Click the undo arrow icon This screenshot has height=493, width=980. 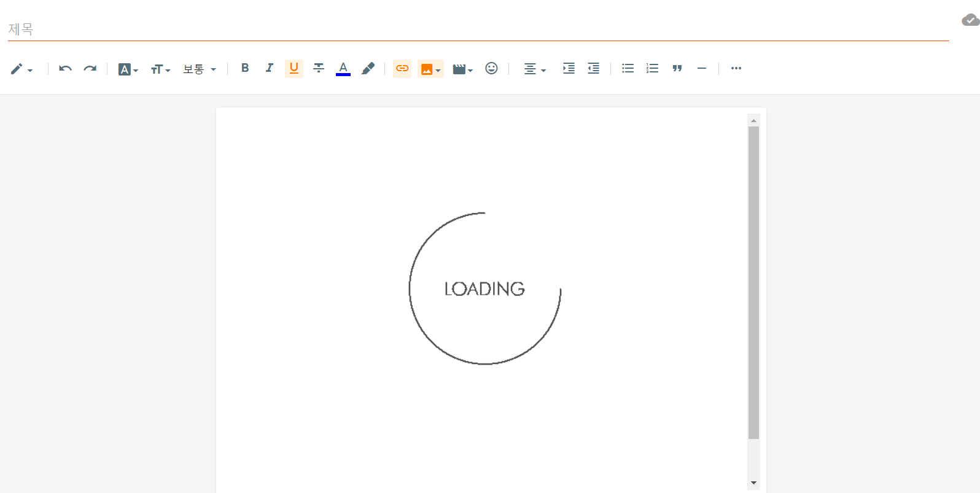pos(65,69)
